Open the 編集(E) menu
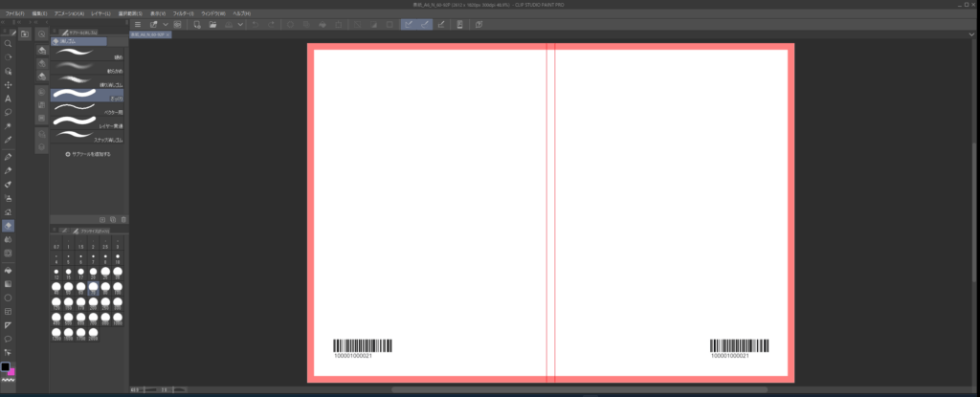The width and height of the screenshot is (980, 397). pyautogui.click(x=39, y=13)
